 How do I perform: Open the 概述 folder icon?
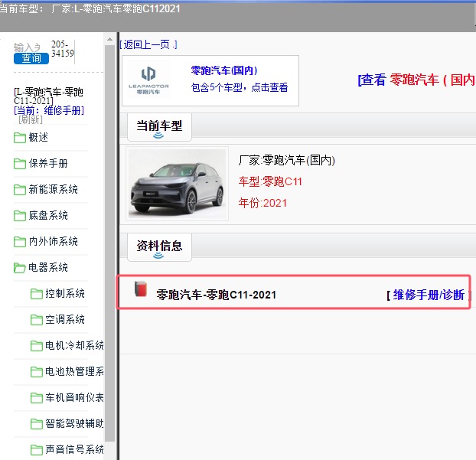click(x=20, y=138)
